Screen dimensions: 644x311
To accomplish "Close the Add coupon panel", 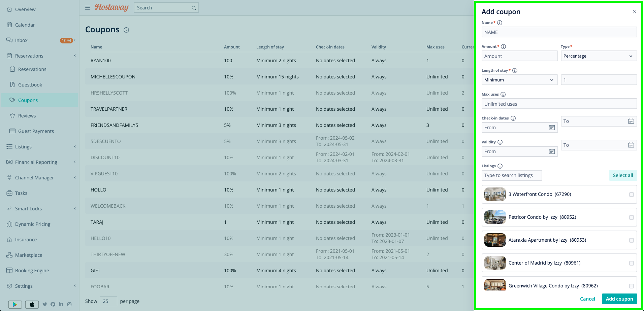I will pyautogui.click(x=635, y=12).
